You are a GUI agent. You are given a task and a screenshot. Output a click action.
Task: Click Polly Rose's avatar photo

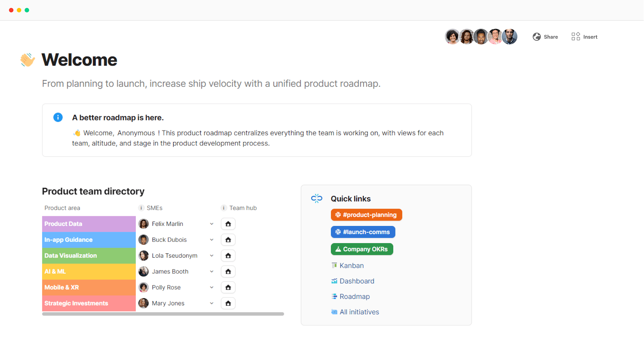[143, 287]
